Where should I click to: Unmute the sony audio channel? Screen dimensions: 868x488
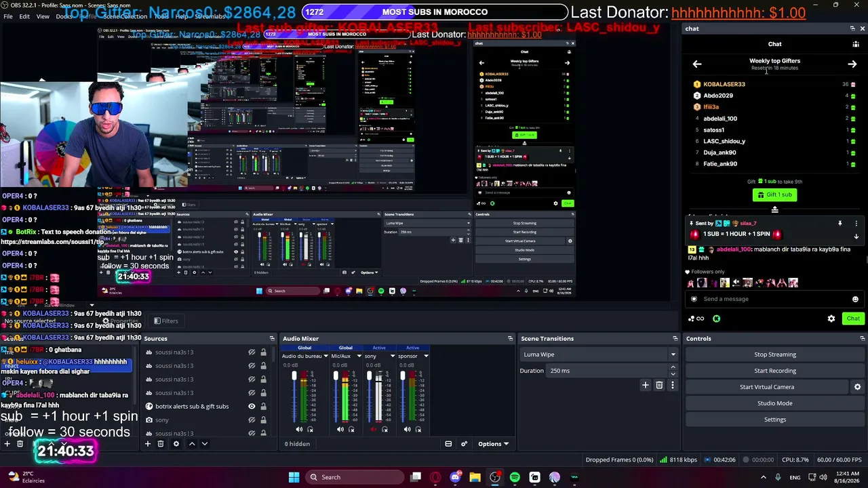click(x=374, y=429)
